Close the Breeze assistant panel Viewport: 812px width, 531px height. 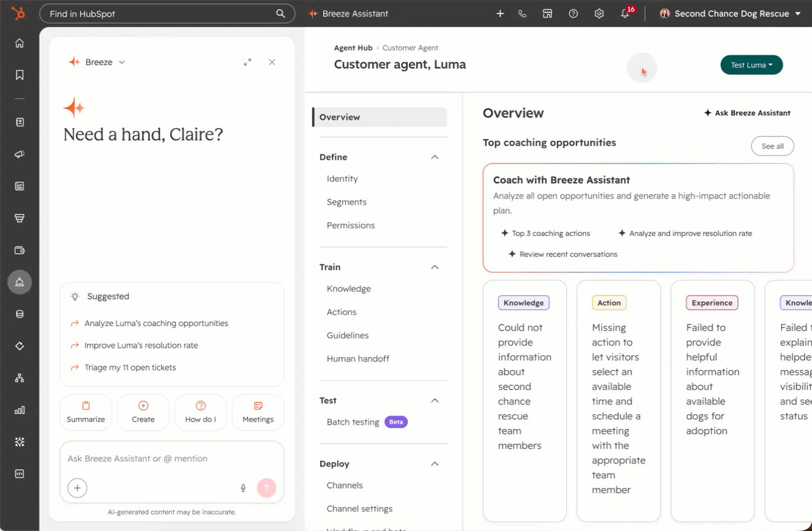[x=272, y=62]
